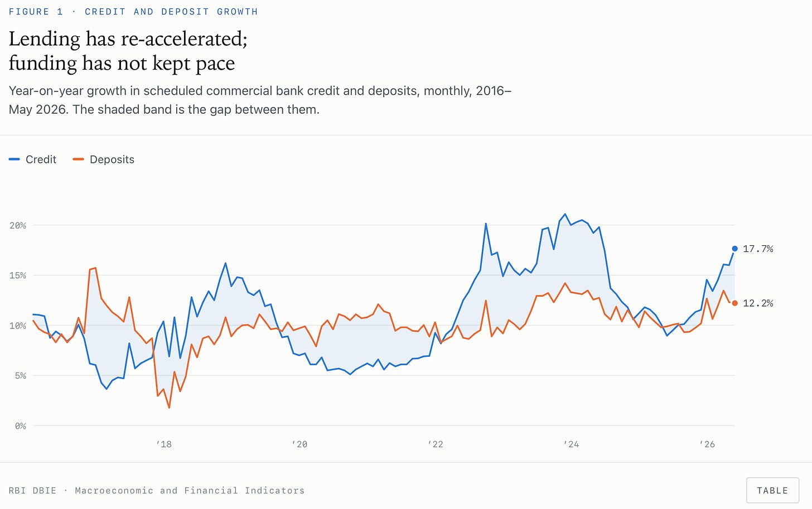This screenshot has width=812, height=509.
Task: Toggle the Credit series legend item
Action: [33, 159]
